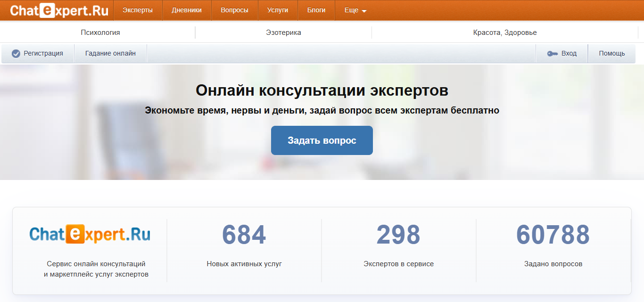Click the Задать вопрос button

[322, 140]
